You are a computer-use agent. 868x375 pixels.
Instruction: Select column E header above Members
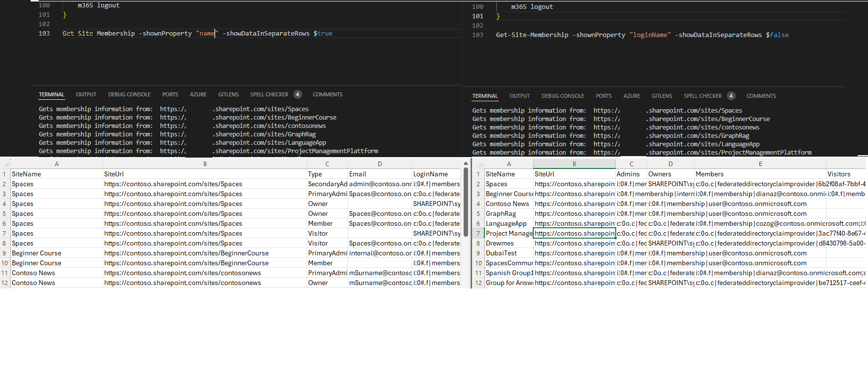(760, 164)
